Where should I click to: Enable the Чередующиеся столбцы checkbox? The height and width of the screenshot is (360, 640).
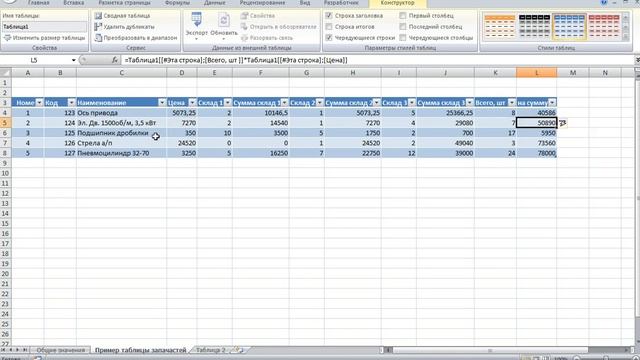click(403, 38)
